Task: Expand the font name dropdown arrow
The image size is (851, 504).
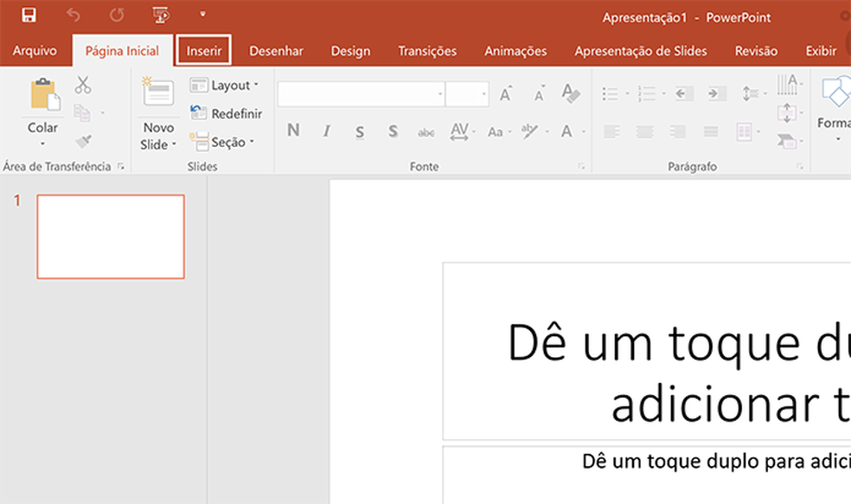Action: [440, 94]
